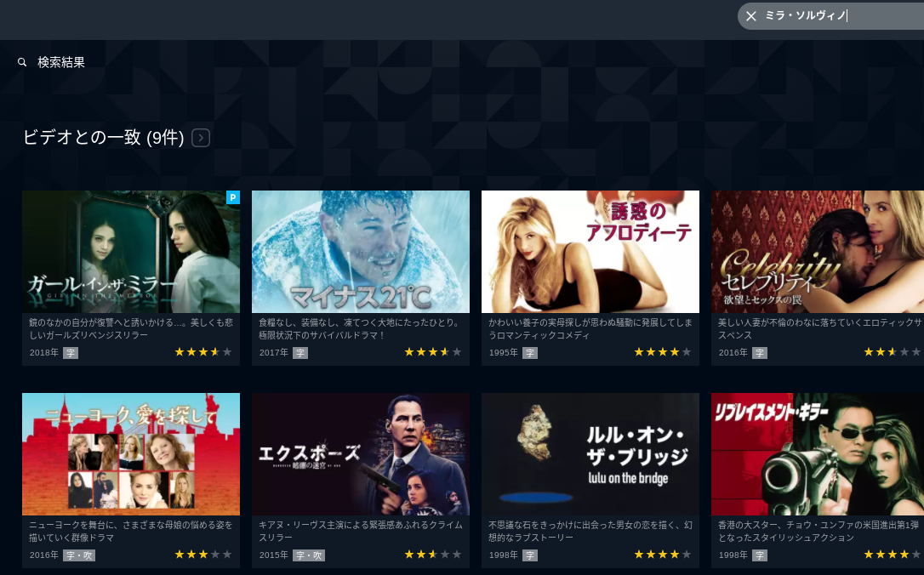
Task: Open the 誘惑のアフロディーテ poster
Action: tap(590, 252)
